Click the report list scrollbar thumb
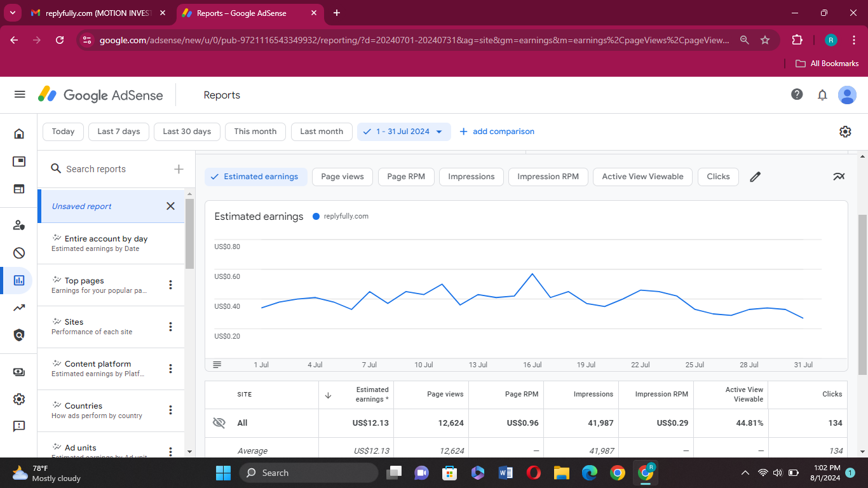Image resolution: width=868 pixels, height=488 pixels. click(189, 234)
